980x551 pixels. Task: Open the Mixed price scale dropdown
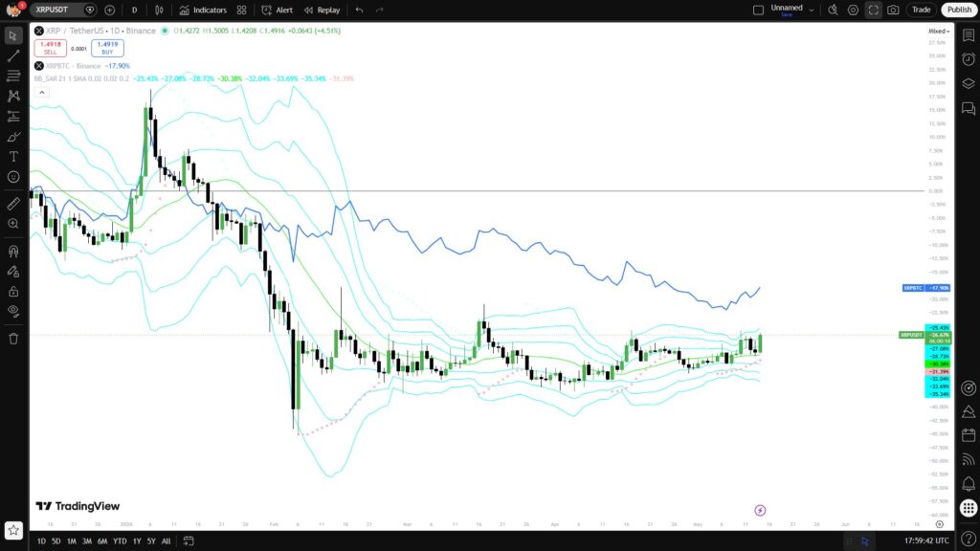coord(939,32)
